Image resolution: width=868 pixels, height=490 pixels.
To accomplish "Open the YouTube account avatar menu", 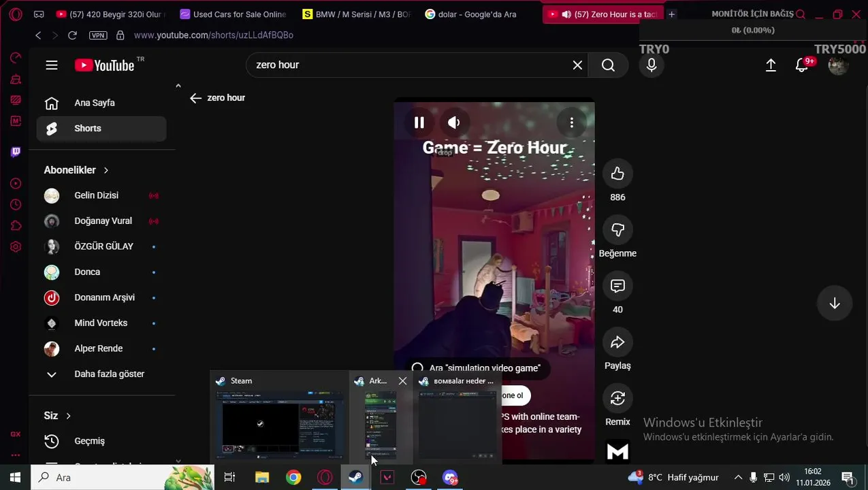I will coord(838,65).
